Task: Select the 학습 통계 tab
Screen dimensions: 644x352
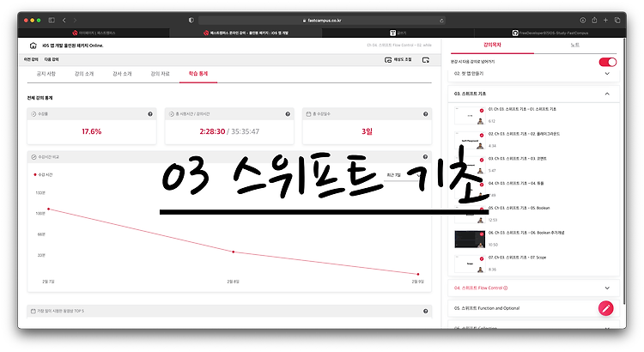Action: click(198, 74)
